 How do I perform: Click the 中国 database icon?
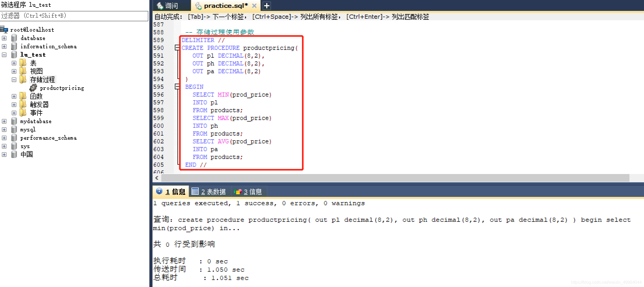click(14, 154)
